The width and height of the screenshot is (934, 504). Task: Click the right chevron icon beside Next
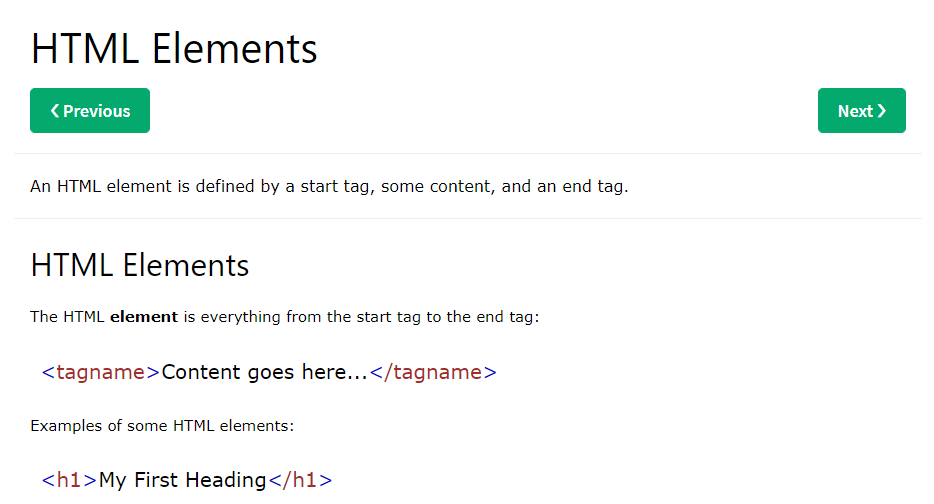click(x=882, y=111)
